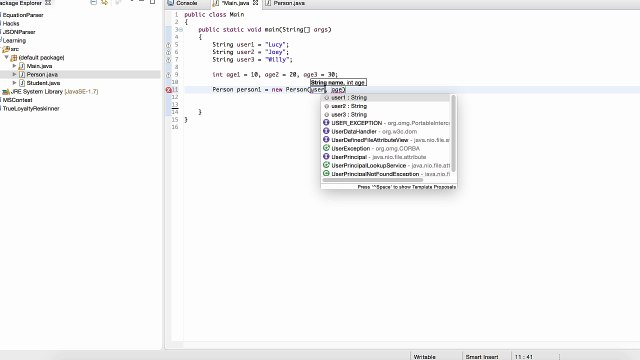640x360 pixels.
Task: Click the UserException class icon in suggestions
Action: click(x=326, y=148)
